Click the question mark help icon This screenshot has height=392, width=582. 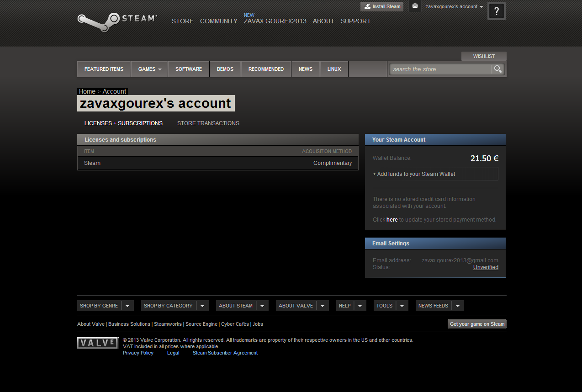click(x=497, y=11)
